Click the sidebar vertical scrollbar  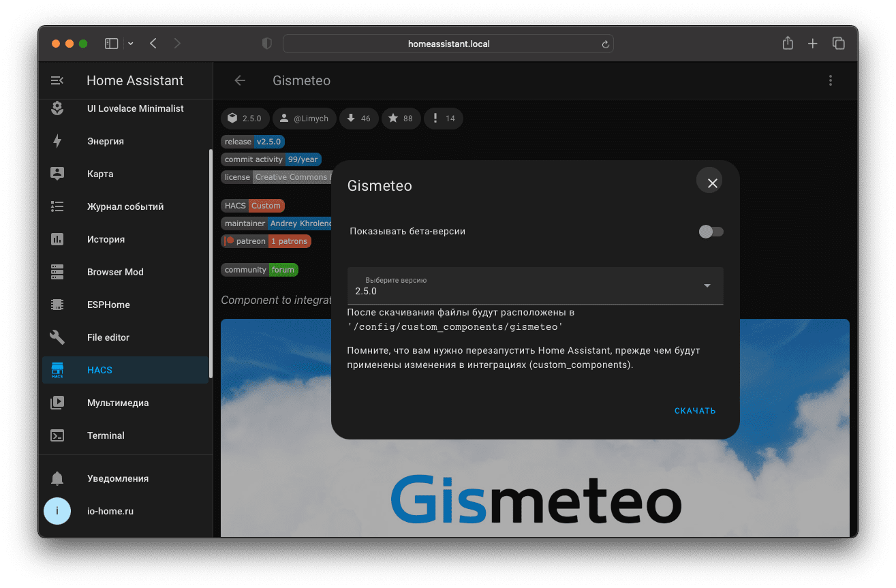click(x=211, y=263)
